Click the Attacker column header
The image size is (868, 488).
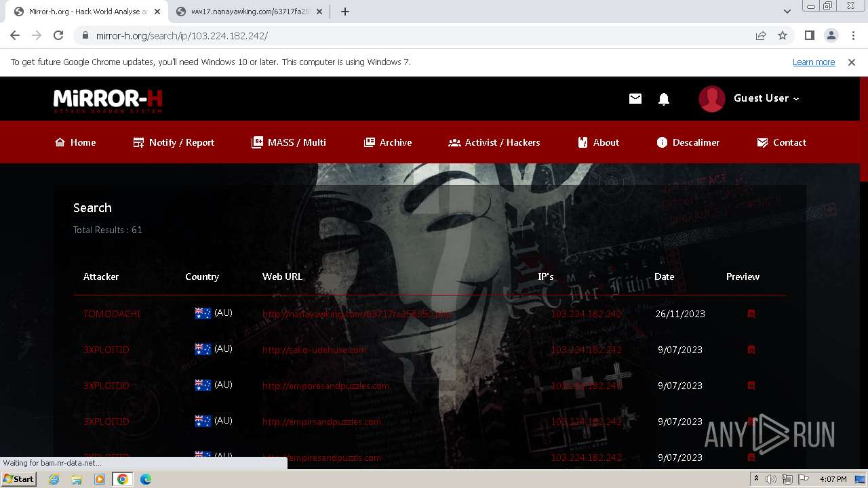tap(101, 277)
